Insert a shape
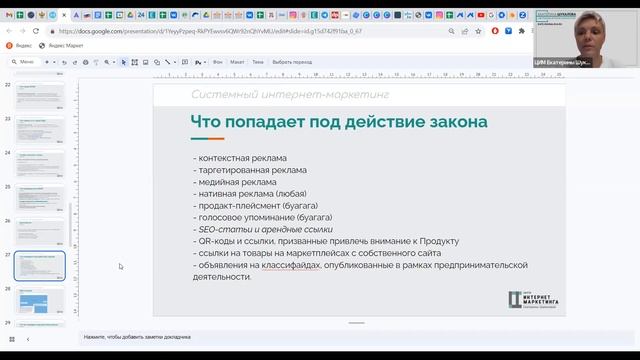Viewport: 640px width, 360px height. (157, 62)
